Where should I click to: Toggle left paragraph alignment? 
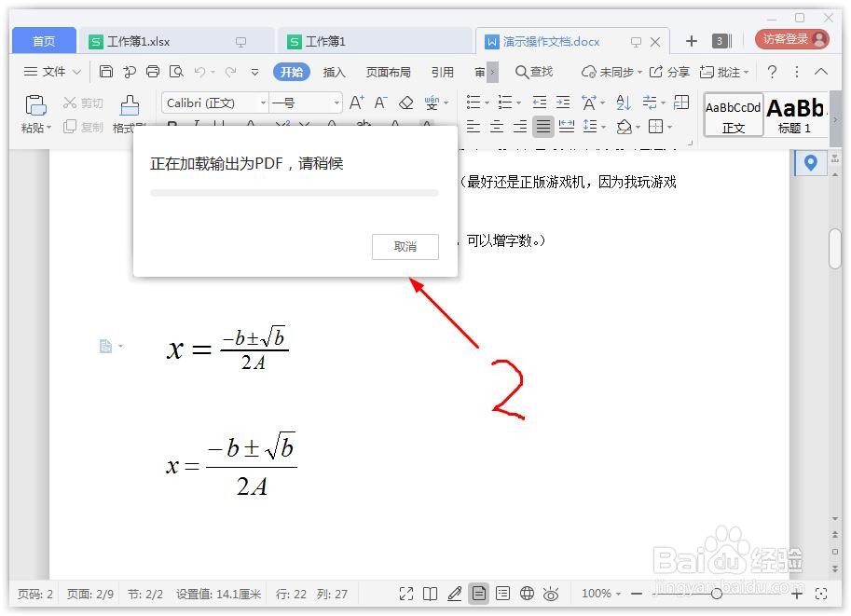point(473,126)
